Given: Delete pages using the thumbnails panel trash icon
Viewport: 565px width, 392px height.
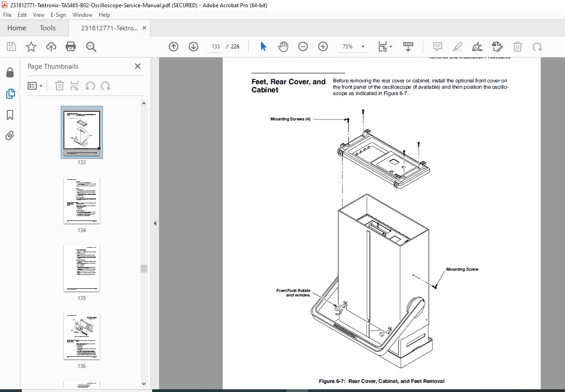Looking at the screenshot, I should coord(59,86).
